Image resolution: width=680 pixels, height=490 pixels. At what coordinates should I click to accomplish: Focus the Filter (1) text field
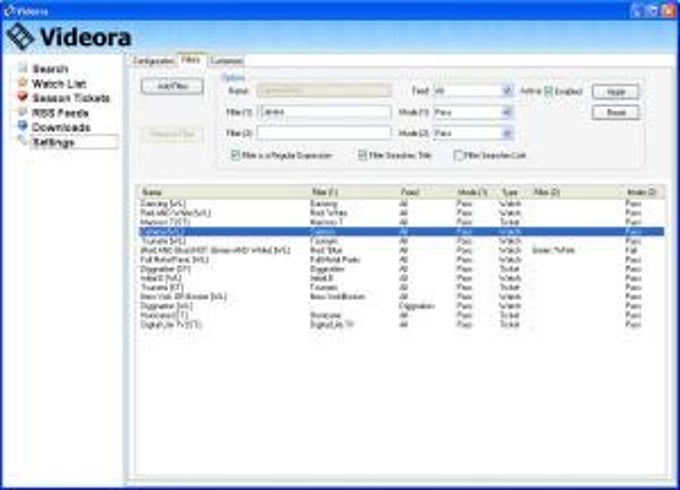[324, 112]
